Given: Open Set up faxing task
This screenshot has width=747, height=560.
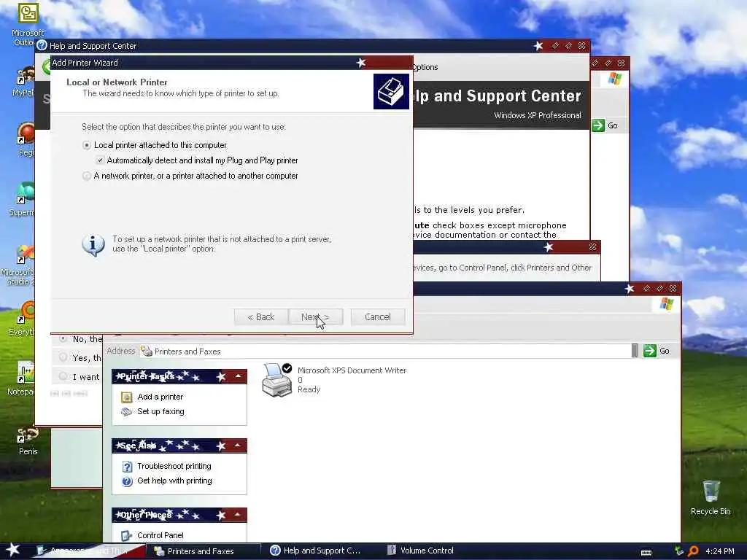Looking at the screenshot, I should pos(160,411).
